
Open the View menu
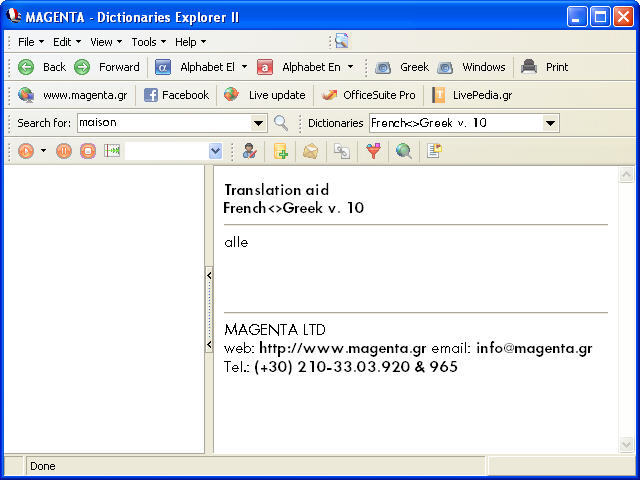[106, 42]
